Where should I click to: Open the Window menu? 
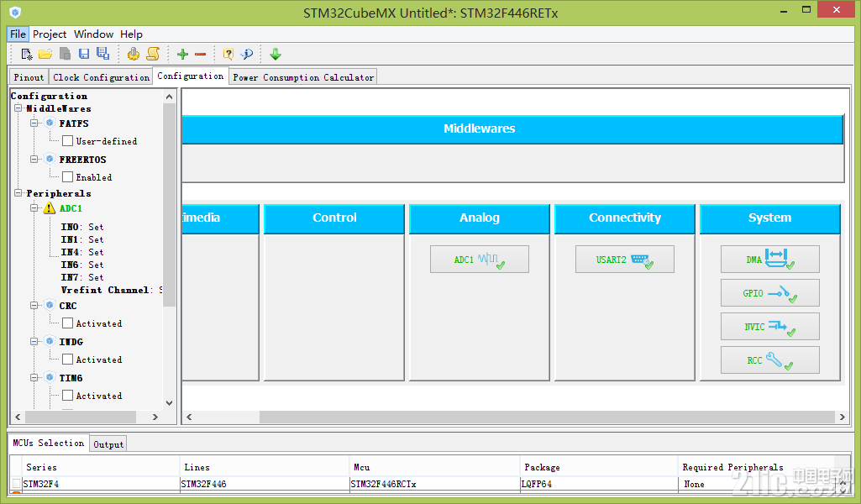(93, 34)
